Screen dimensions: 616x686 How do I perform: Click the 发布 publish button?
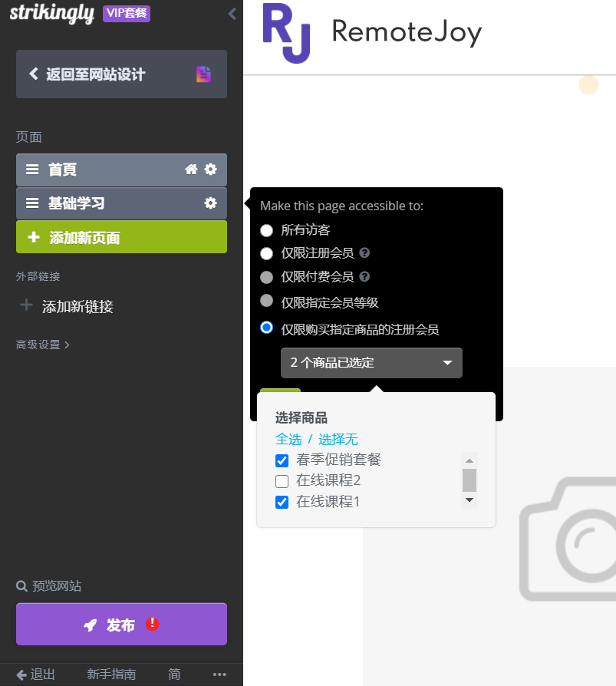(122, 625)
